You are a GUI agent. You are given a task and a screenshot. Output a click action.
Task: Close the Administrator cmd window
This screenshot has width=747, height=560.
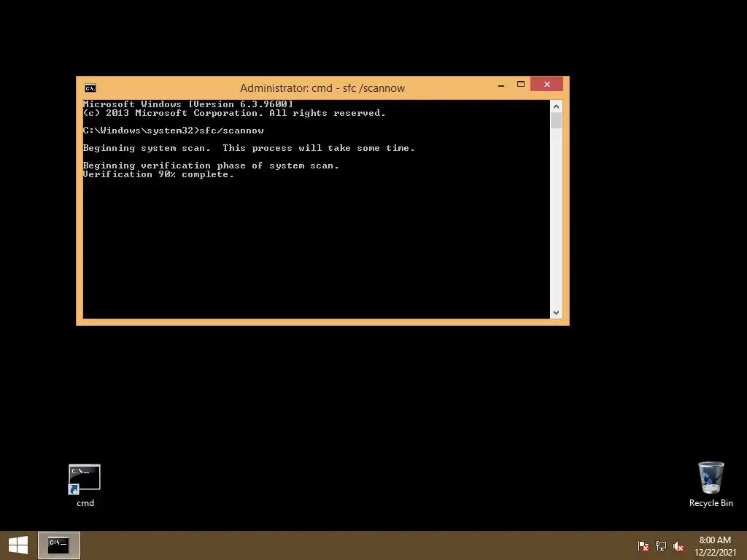(x=546, y=85)
